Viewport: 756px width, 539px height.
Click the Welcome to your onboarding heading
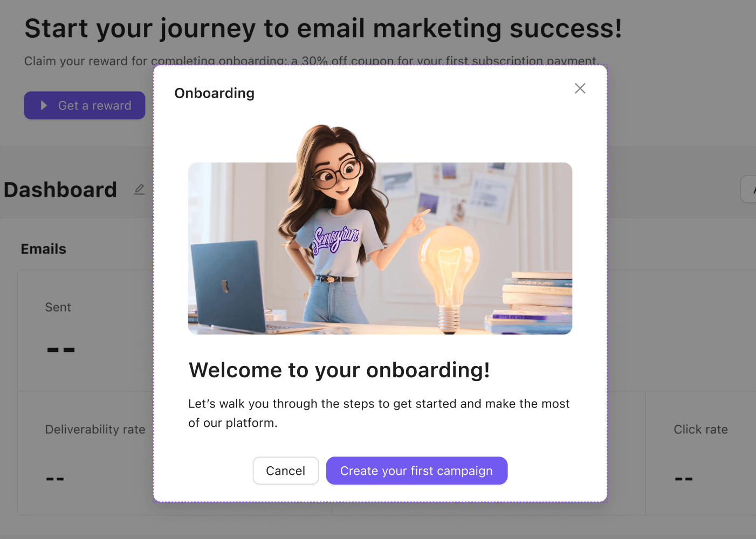click(x=339, y=370)
